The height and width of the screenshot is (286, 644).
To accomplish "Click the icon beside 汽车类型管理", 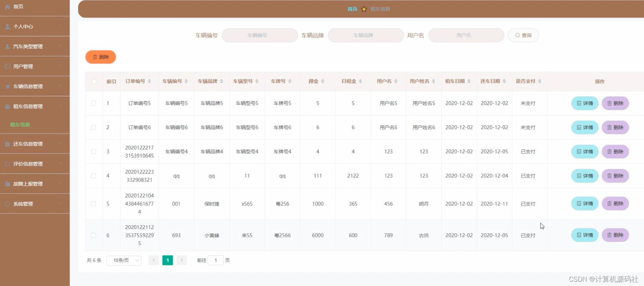I will click(7, 47).
